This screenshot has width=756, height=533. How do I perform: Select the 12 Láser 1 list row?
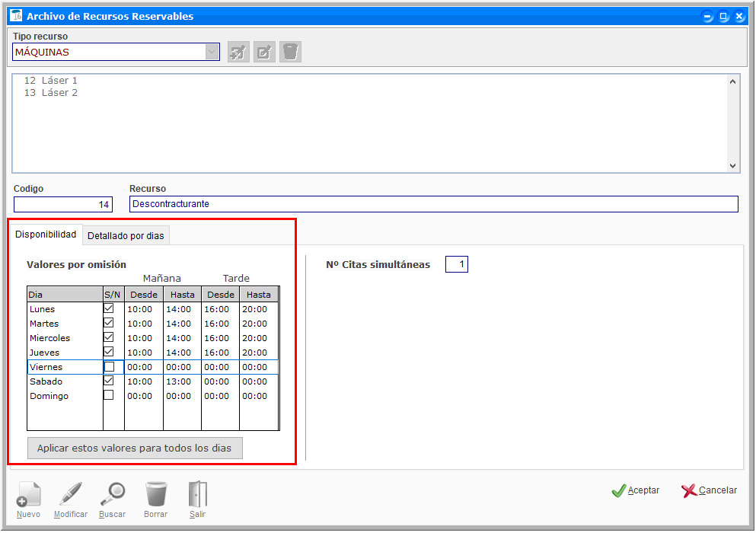pyautogui.click(x=50, y=81)
